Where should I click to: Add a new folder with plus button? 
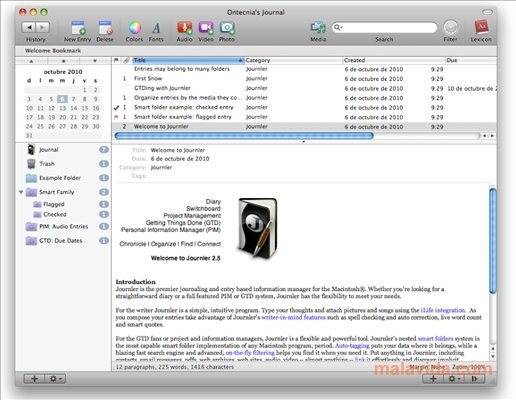(x=34, y=379)
